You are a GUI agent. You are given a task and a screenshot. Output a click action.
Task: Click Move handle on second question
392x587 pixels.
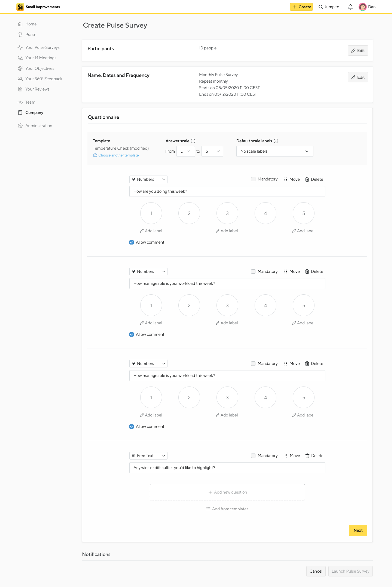click(x=292, y=271)
